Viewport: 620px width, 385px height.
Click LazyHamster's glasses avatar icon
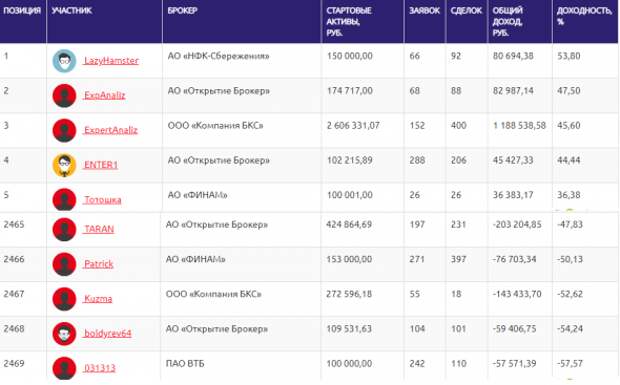click(64, 61)
